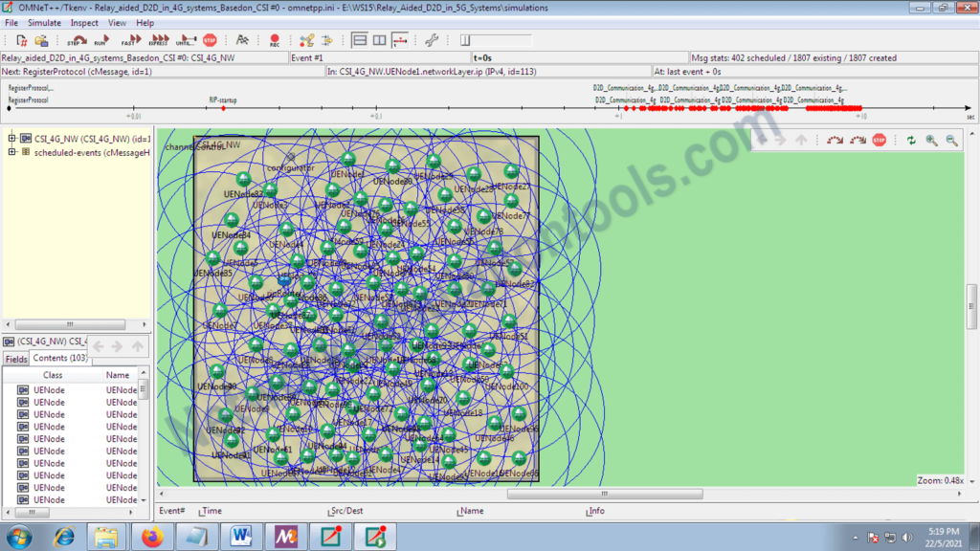Stop the running simulation
This screenshot has height=551, width=980.
pos(208,40)
